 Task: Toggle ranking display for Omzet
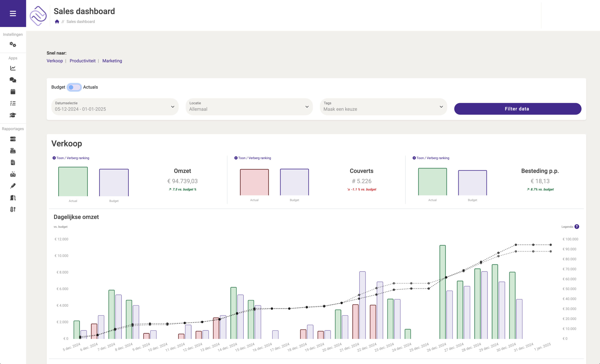point(71,158)
